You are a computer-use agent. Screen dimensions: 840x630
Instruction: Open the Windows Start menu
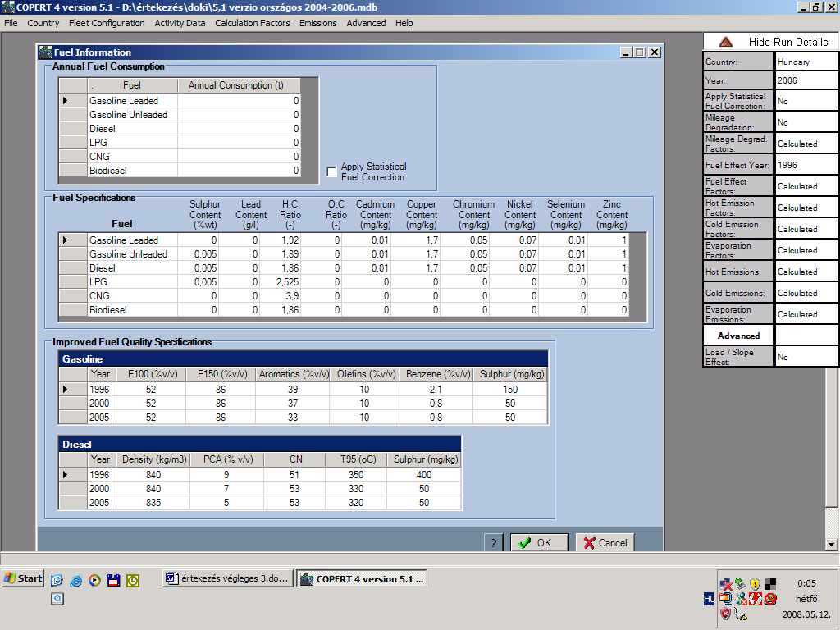(22, 578)
